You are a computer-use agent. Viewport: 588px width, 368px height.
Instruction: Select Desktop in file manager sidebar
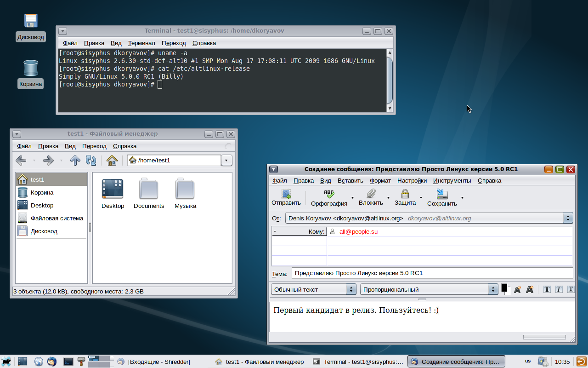pyautogui.click(x=51, y=205)
